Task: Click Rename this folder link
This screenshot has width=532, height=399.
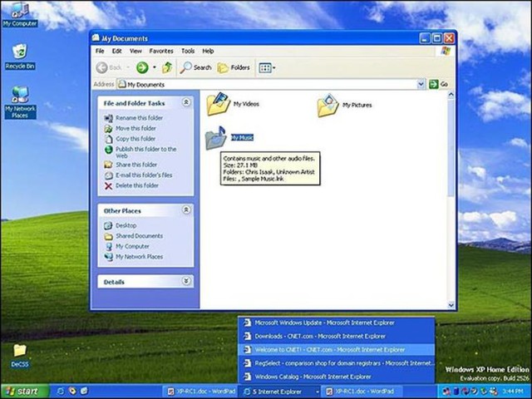Action: (139, 118)
